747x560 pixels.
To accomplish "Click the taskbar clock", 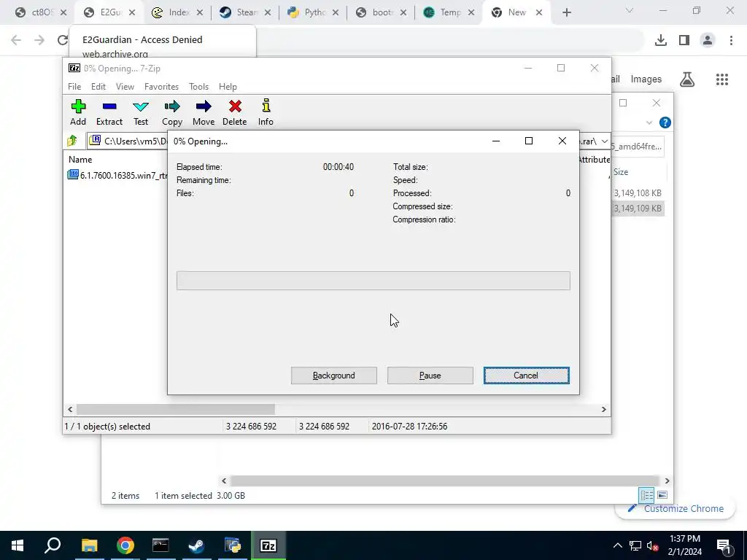I will point(684,545).
